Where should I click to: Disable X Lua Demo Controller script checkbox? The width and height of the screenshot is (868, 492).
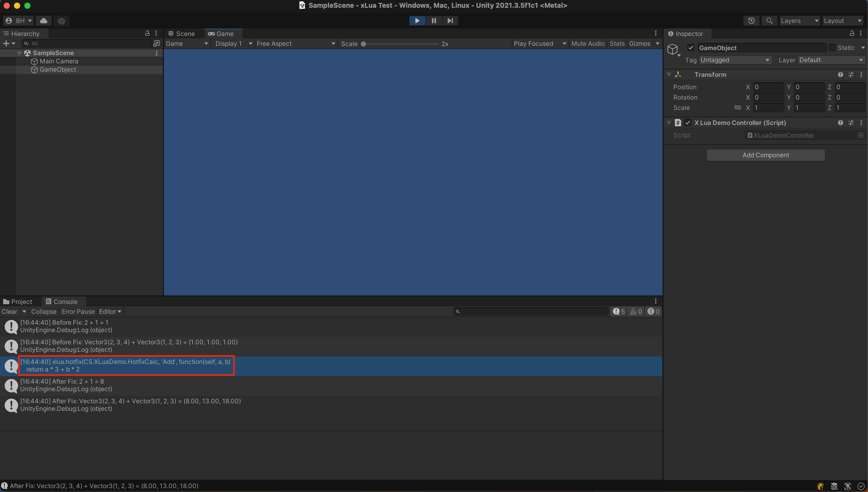click(688, 123)
